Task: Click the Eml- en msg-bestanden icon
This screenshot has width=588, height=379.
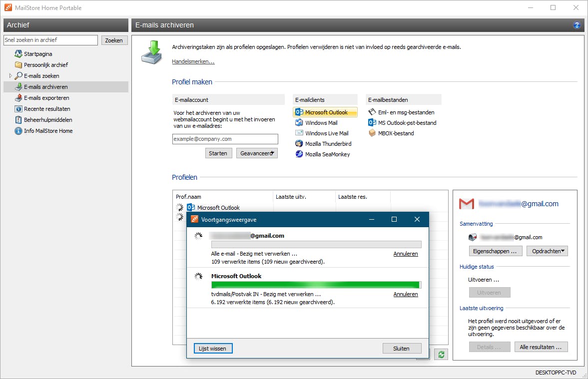Action: pyautogui.click(x=372, y=112)
